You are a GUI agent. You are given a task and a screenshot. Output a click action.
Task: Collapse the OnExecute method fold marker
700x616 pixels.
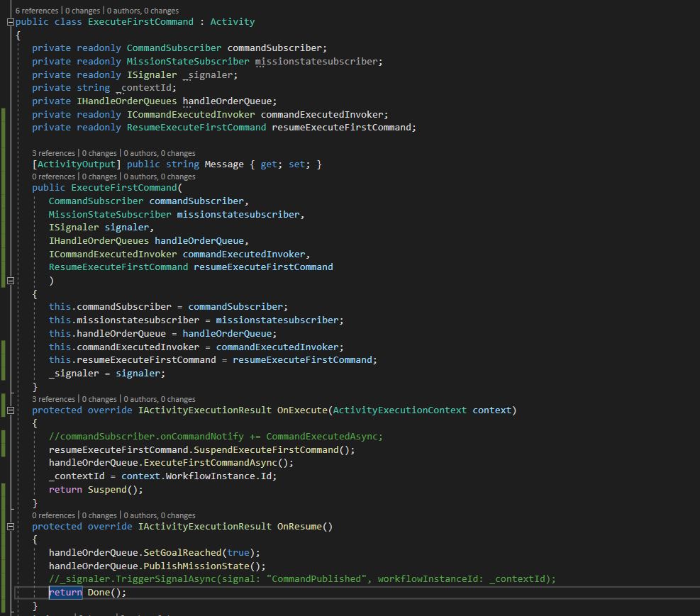[10, 410]
